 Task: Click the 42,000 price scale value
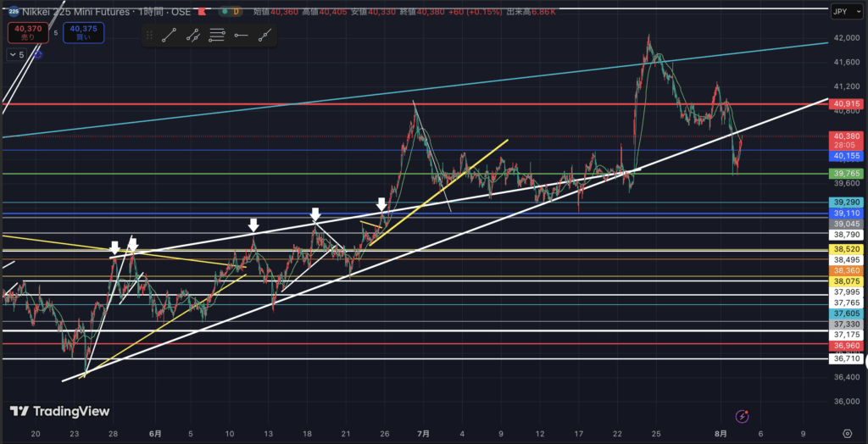(847, 38)
